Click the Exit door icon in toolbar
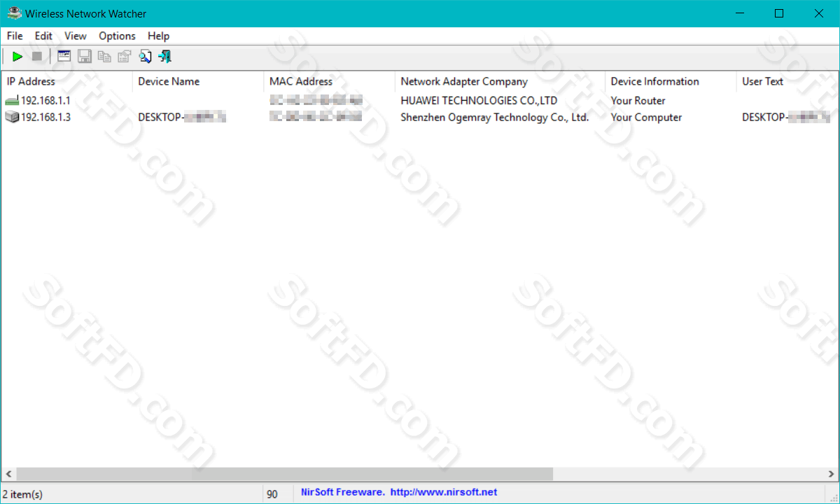The height and width of the screenshot is (504, 840). 165,57
